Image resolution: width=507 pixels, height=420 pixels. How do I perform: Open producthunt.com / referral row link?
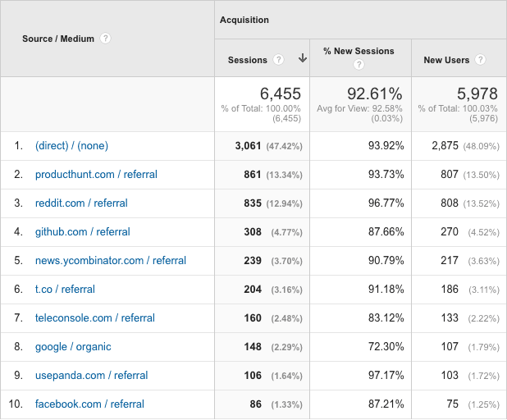pos(96,175)
